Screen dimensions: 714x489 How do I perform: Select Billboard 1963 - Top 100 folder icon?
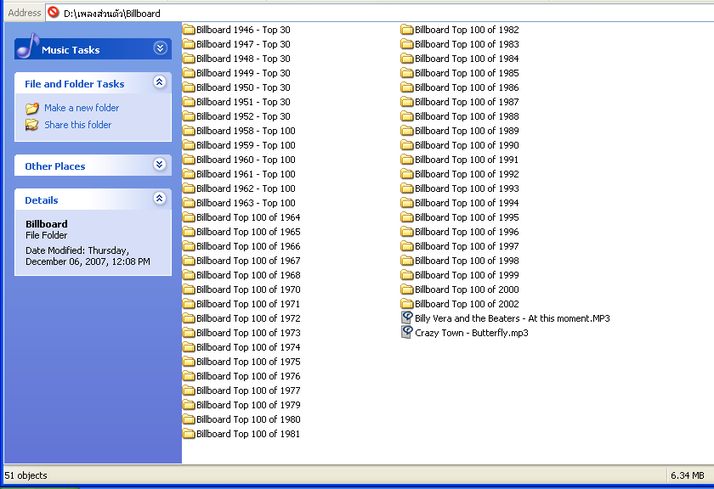189,203
